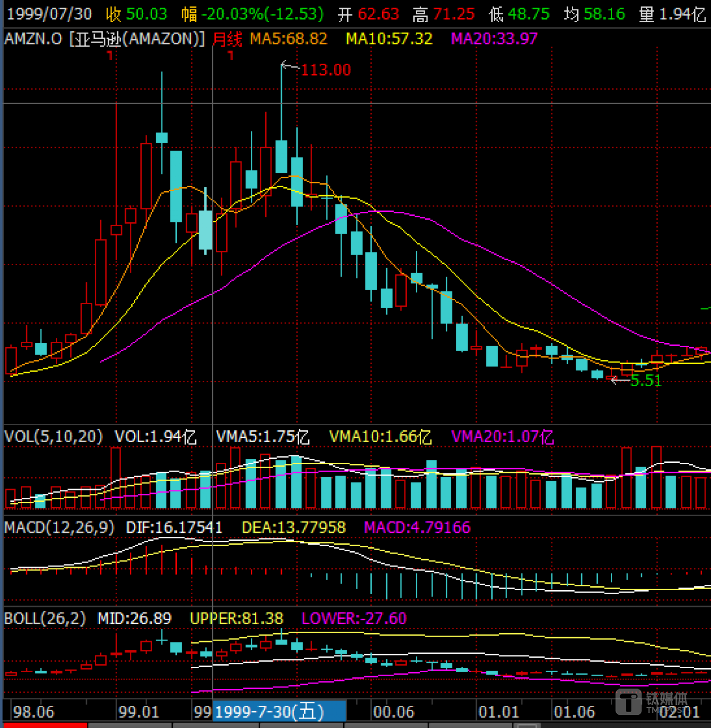Click the MA10:57.32 moving average label
The width and height of the screenshot is (711, 728).
[x=389, y=39]
